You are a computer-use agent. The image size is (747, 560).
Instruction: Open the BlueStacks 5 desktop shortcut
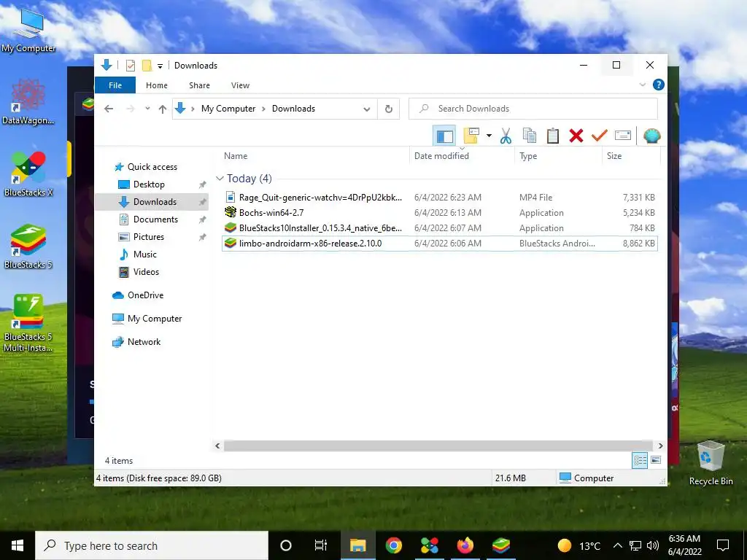pos(28,246)
